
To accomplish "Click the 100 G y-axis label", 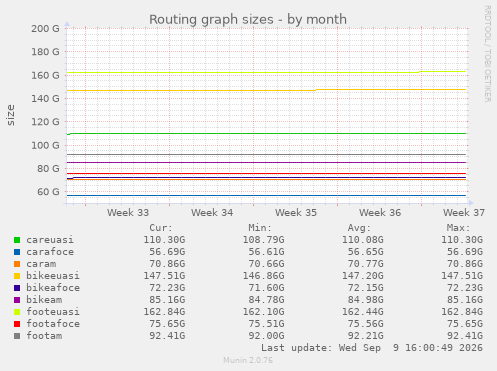I will 45,145.
